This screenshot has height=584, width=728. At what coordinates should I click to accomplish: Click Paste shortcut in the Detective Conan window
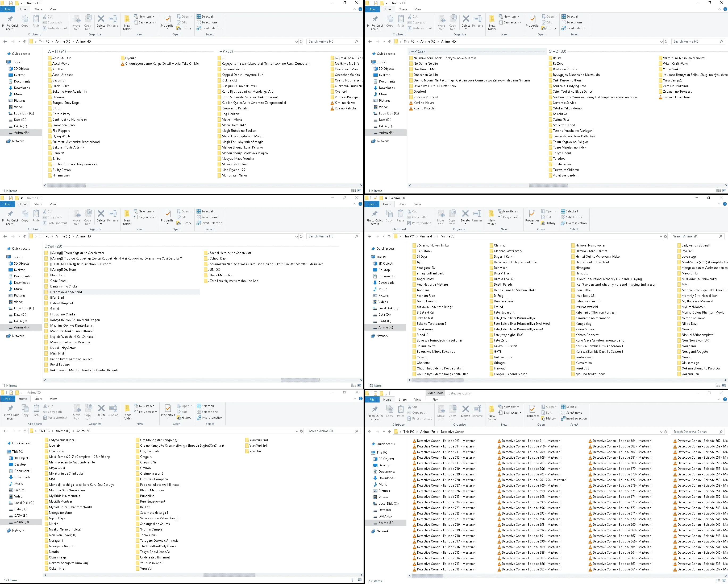pos(419,418)
